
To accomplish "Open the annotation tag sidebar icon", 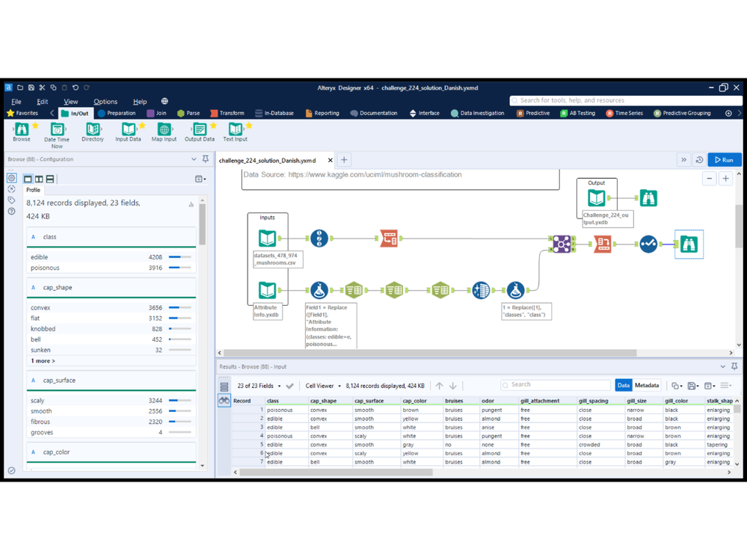I will coord(12,200).
